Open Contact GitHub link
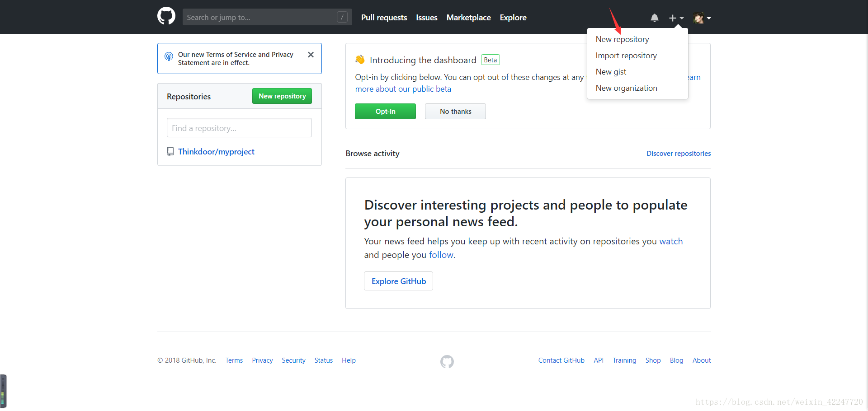This screenshot has height=411, width=868. (x=561, y=360)
